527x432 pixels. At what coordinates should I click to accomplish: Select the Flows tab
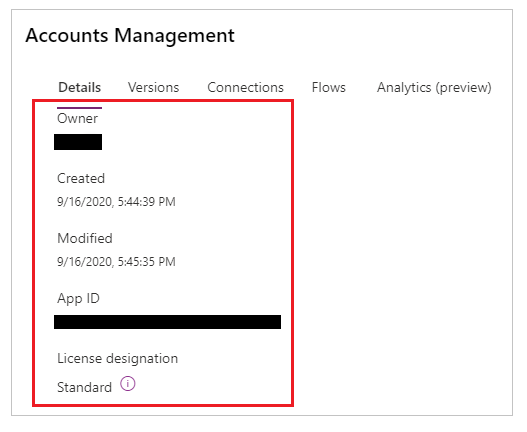coord(329,87)
